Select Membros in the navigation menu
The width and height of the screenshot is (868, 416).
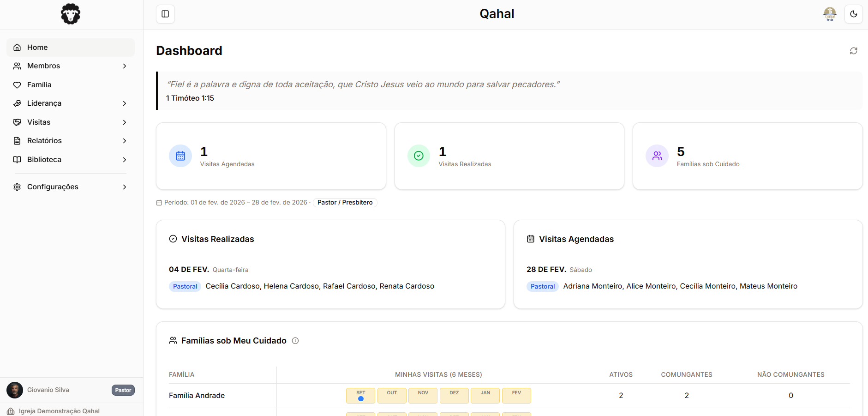[43, 66]
